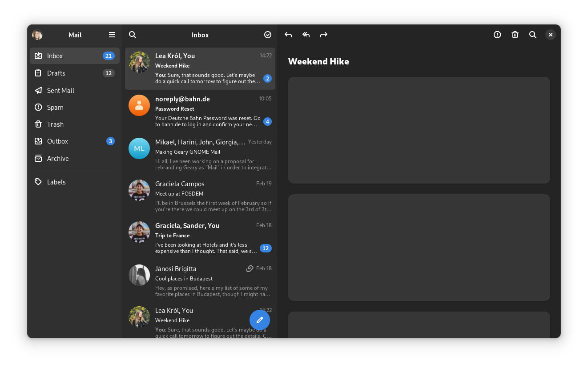
Task: Delete the conversation with trash icon
Action: [x=515, y=35]
